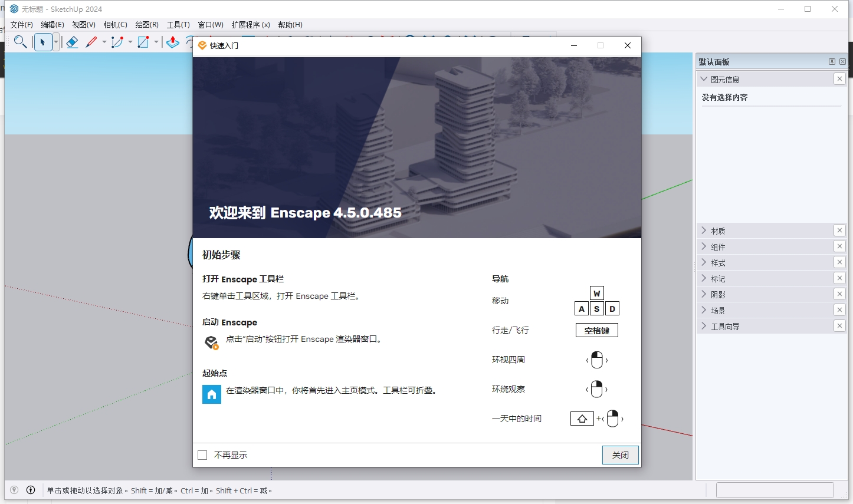This screenshot has height=504, width=853.
Task: Toggle the info display in the status bar
Action: pos(30,490)
